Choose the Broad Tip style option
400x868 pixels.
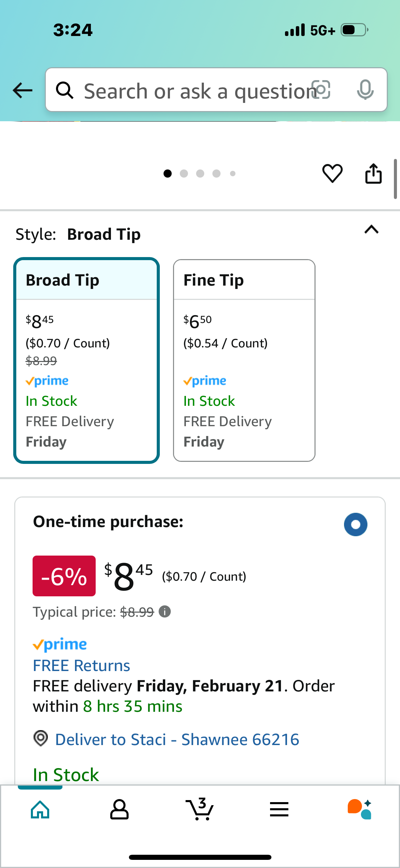87,360
